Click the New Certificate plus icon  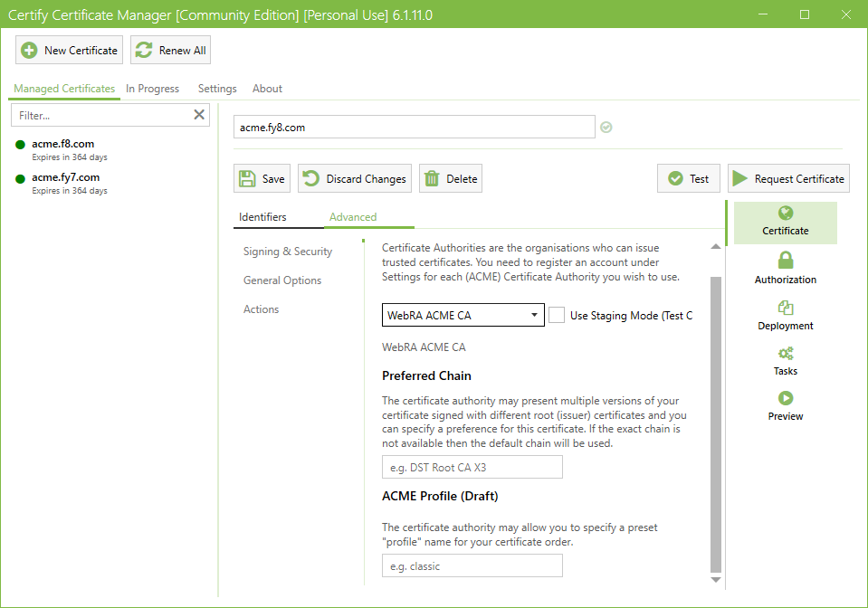[x=29, y=51]
